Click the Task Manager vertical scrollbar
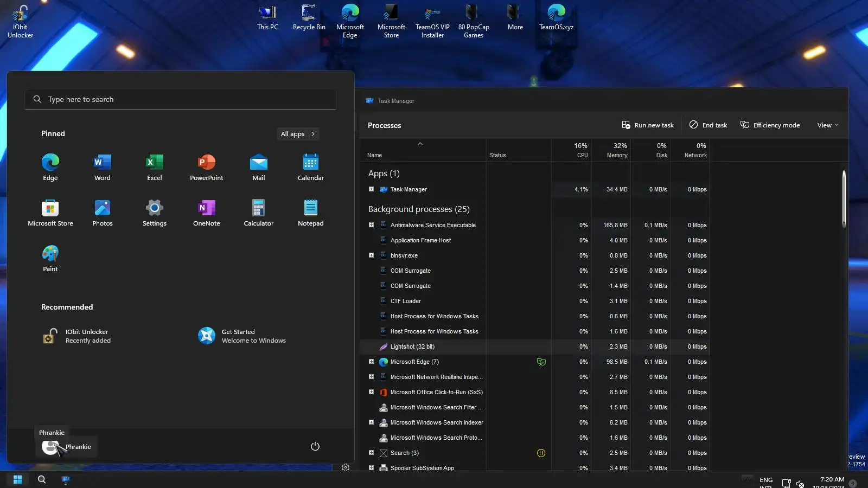 tap(844, 199)
